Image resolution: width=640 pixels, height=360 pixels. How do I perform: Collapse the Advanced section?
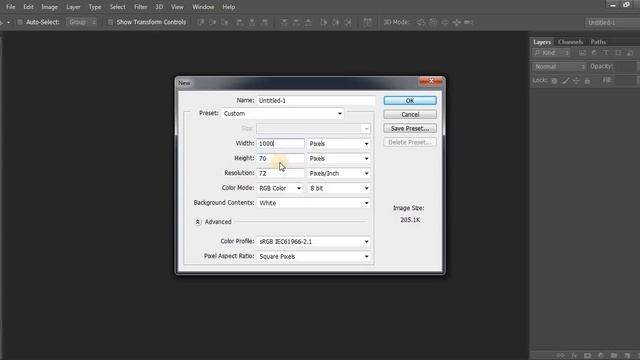point(198,222)
